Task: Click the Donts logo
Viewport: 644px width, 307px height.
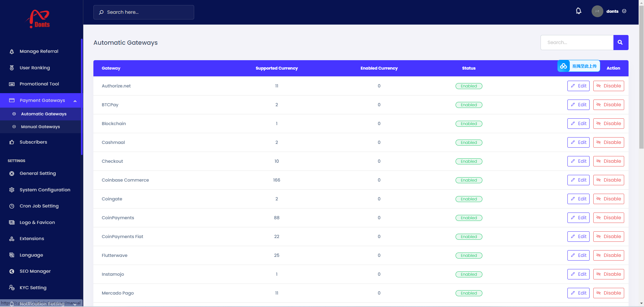Action: tap(38, 19)
